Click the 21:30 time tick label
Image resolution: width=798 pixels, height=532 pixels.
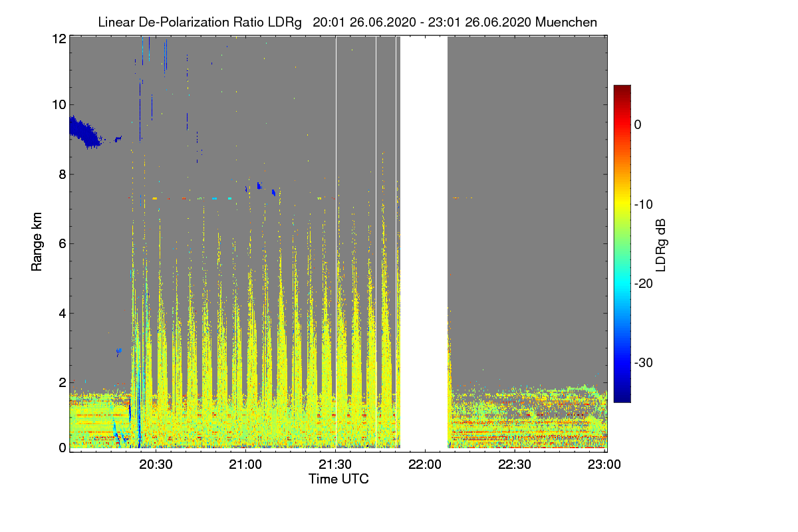tap(336, 465)
